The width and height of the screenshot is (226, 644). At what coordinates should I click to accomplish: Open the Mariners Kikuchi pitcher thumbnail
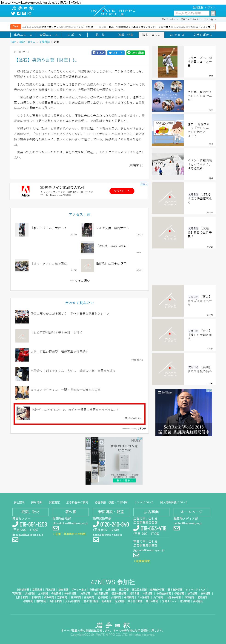click(x=168, y=61)
